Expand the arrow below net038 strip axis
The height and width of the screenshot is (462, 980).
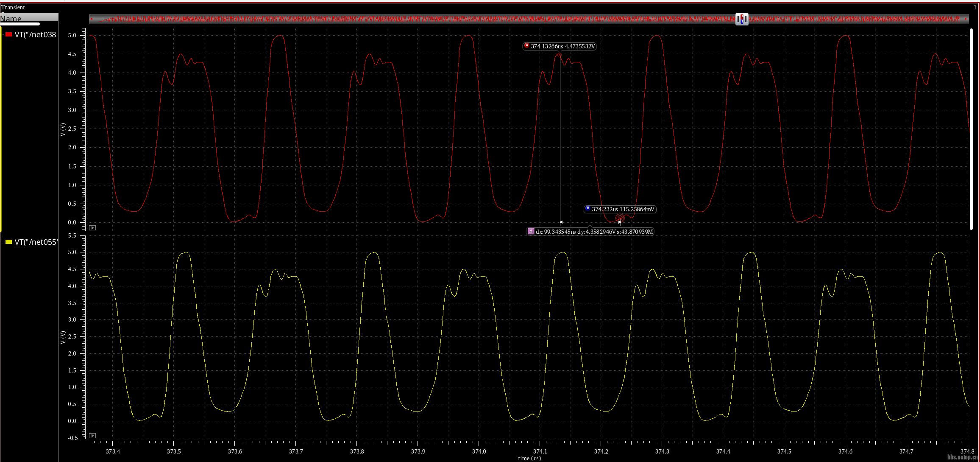(x=92, y=228)
